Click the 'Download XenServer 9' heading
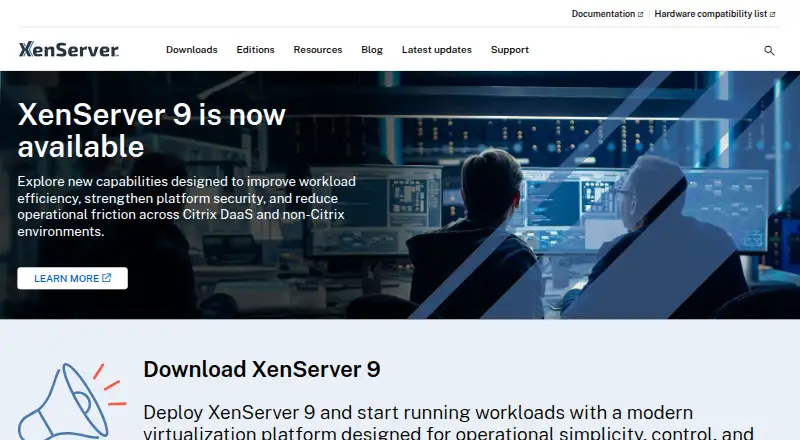 pos(262,369)
